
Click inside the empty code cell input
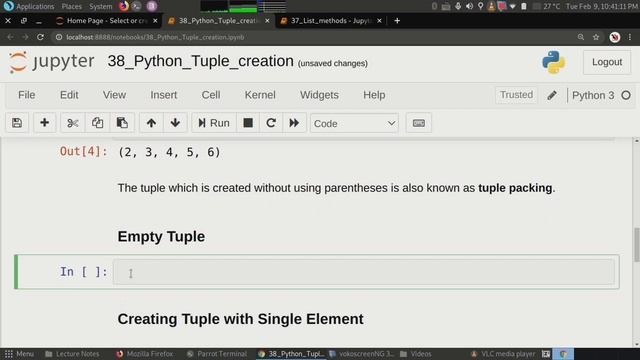[363, 272]
